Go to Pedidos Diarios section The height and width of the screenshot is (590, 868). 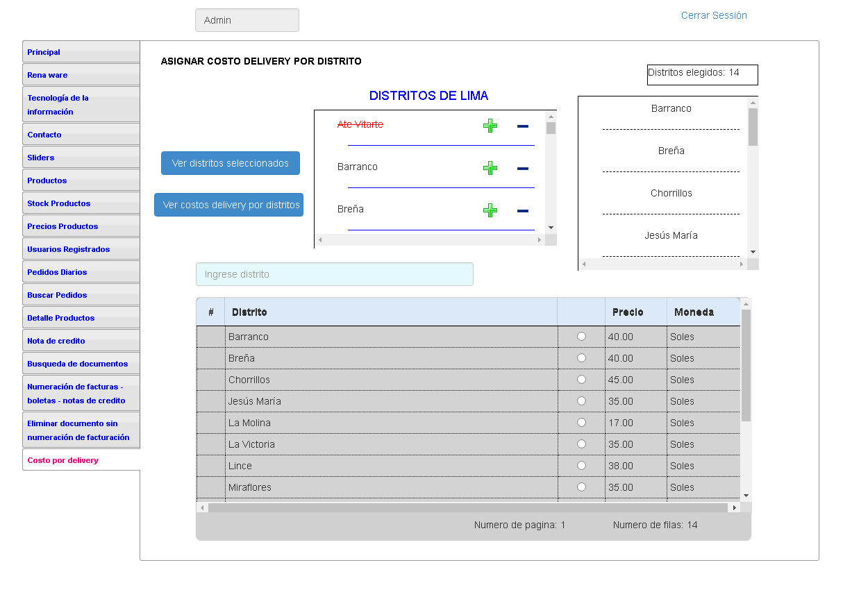57,272
